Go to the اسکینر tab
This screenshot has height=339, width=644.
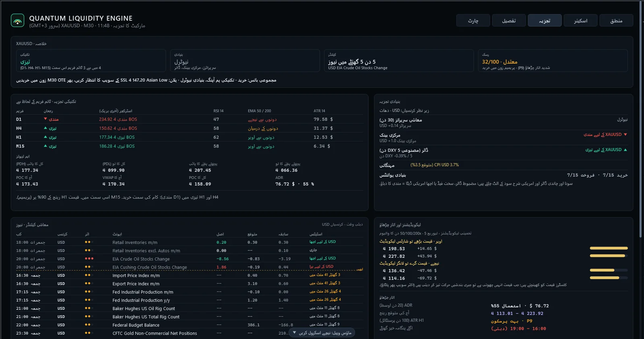click(580, 21)
